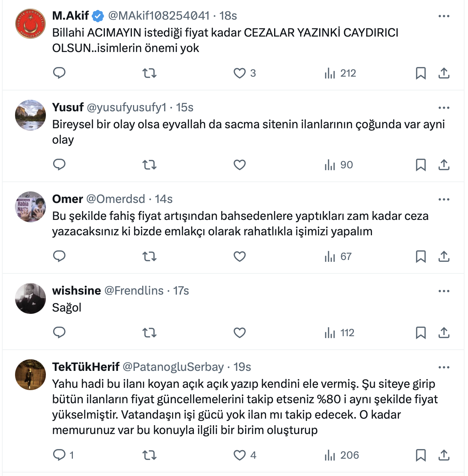Reply to TekTükHerif's tweet with 1 reply

(59, 455)
